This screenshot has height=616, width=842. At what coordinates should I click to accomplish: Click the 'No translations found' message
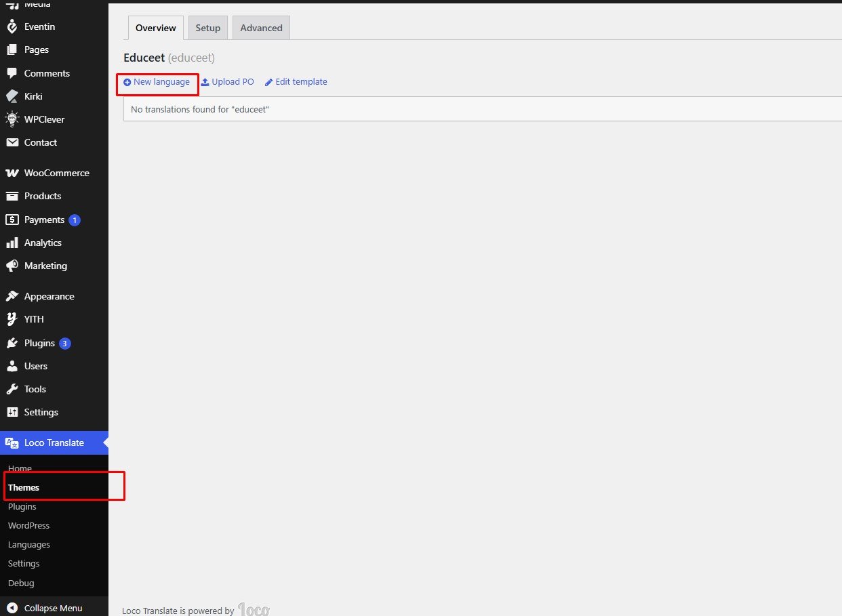click(x=200, y=109)
